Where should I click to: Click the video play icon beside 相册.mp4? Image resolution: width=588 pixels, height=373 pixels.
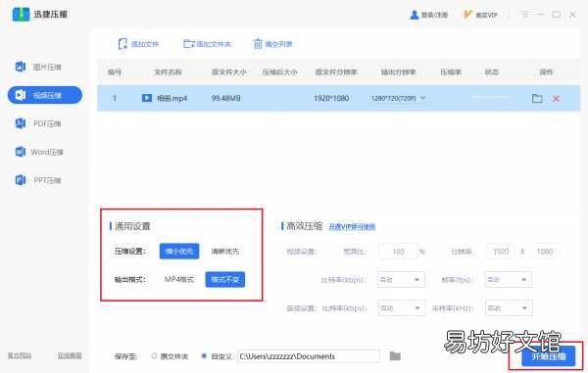point(147,98)
